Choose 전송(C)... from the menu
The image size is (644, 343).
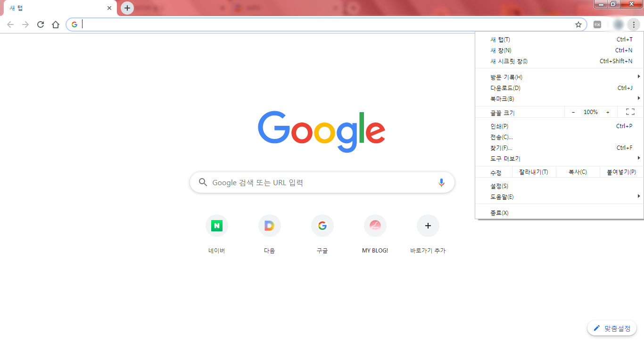tap(560, 137)
